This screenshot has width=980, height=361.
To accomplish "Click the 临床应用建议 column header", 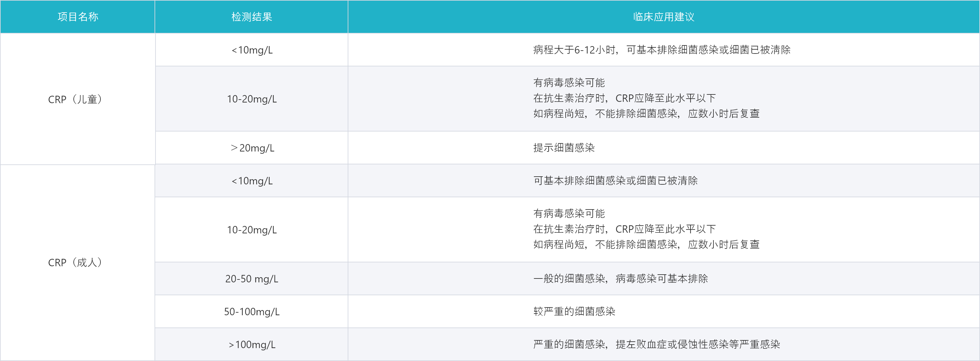I will click(x=664, y=17).
